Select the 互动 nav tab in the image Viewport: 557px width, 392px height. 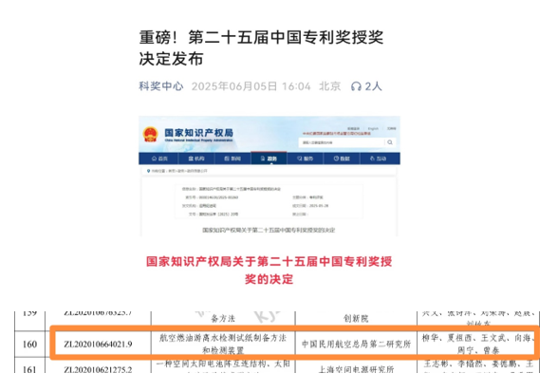tap(379, 159)
